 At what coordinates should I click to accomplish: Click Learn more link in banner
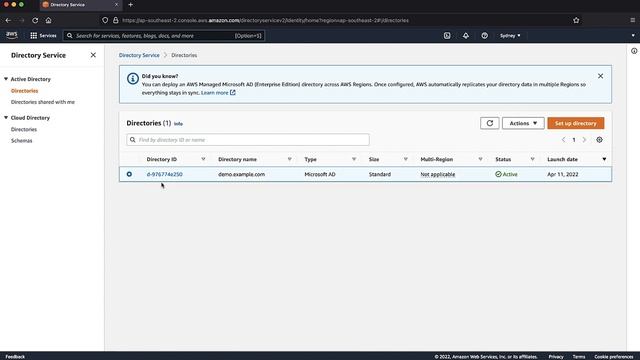[218, 93]
